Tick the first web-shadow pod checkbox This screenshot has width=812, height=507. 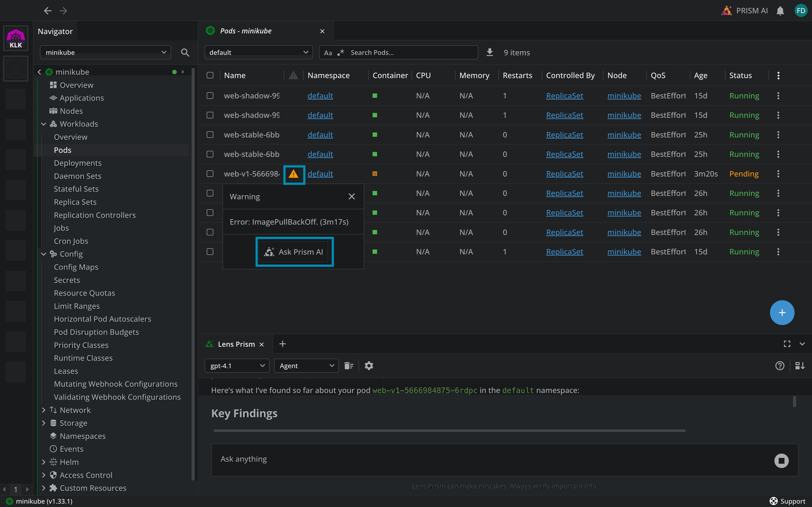tap(210, 95)
